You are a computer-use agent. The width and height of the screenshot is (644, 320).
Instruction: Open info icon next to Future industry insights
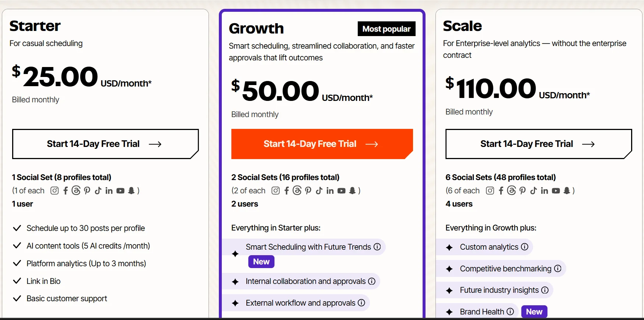[545, 290]
